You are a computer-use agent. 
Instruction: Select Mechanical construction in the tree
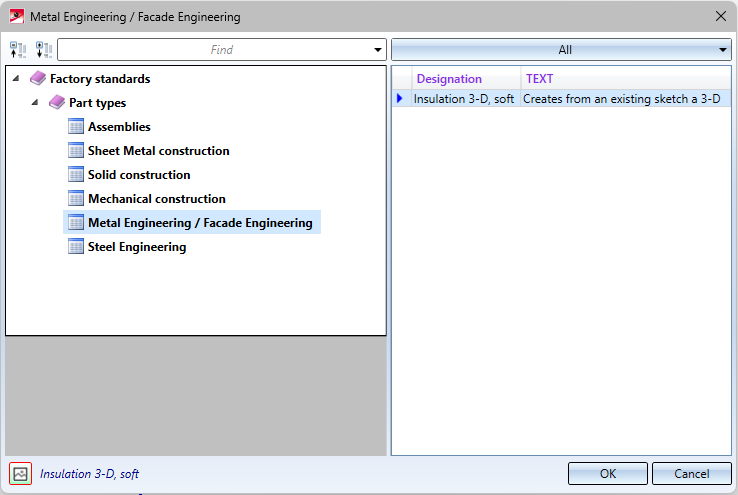(x=157, y=199)
